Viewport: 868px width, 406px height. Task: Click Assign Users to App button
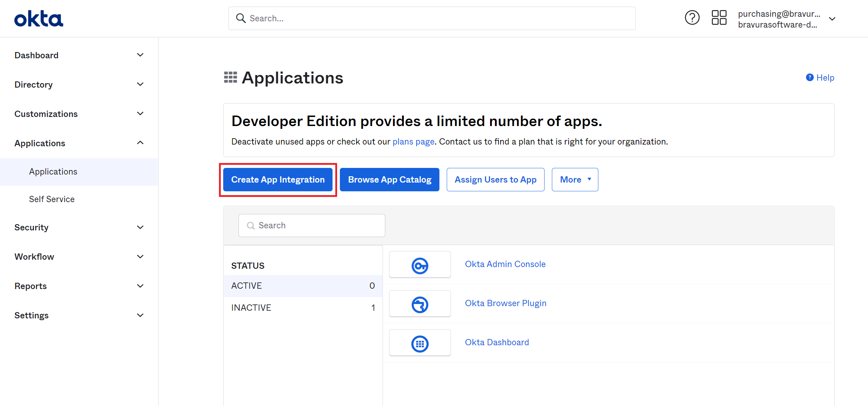pos(496,180)
